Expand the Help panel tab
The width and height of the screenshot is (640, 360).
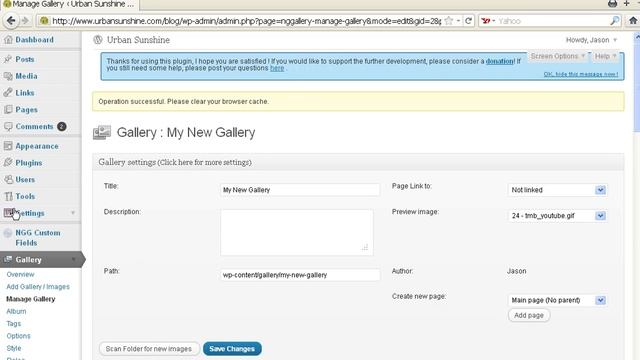pos(605,56)
